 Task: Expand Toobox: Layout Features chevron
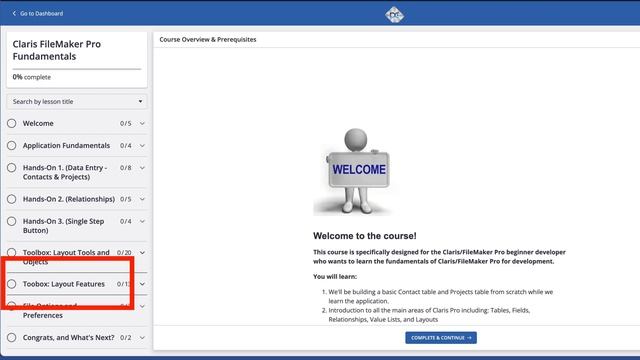click(142, 284)
